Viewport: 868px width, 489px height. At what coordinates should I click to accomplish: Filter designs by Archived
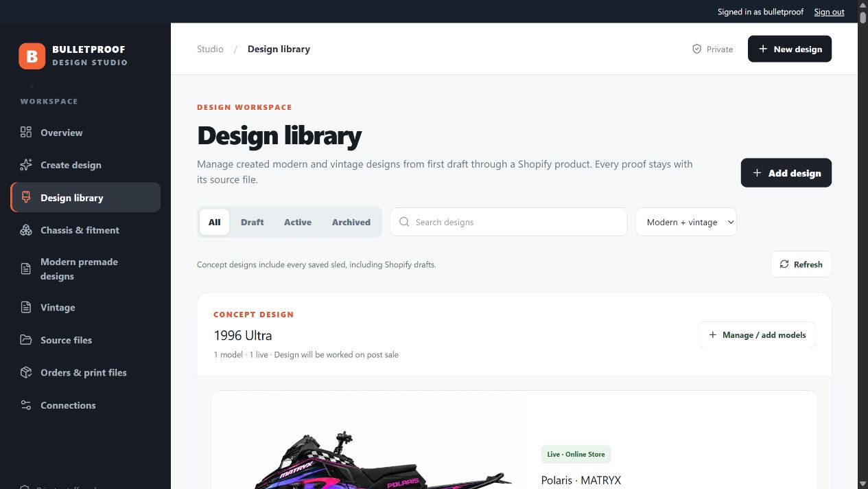(x=351, y=223)
